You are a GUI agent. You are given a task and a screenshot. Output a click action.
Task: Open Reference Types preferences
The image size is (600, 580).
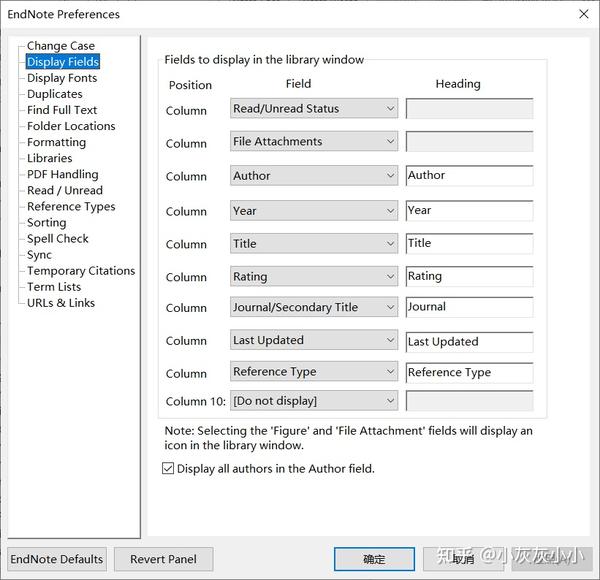pyautogui.click(x=71, y=207)
